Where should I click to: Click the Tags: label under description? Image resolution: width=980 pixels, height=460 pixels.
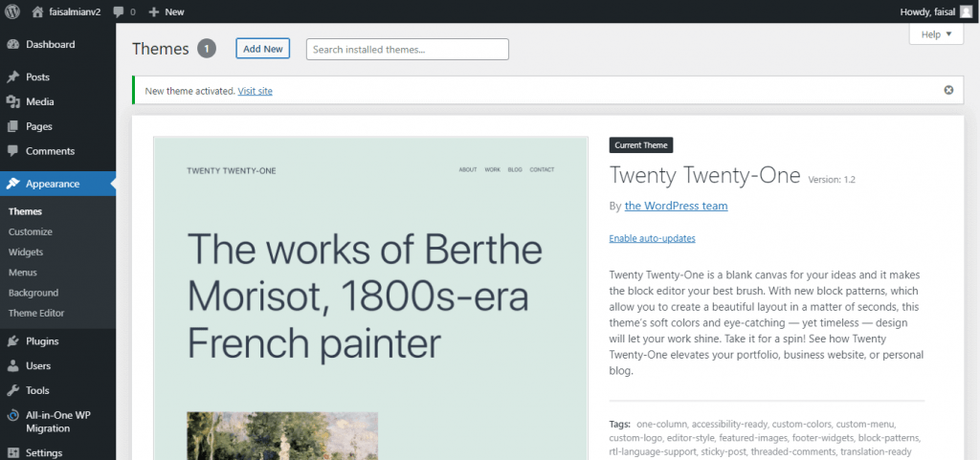(620, 424)
